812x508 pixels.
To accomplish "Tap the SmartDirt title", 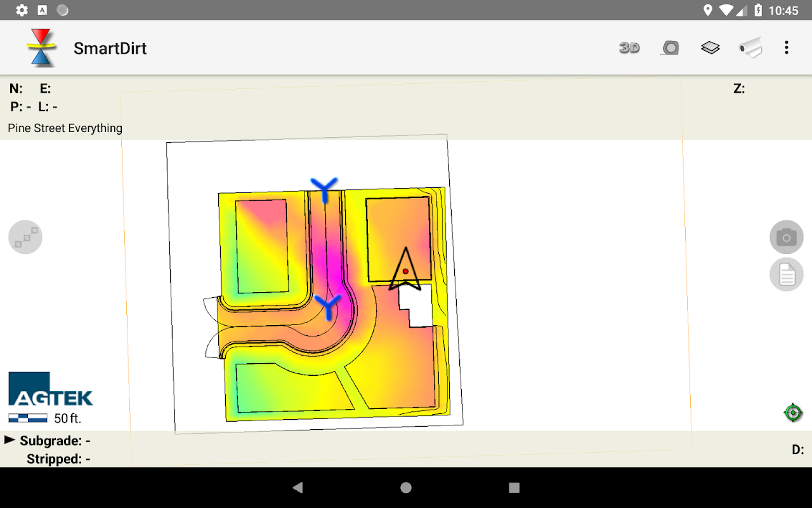I will point(110,48).
